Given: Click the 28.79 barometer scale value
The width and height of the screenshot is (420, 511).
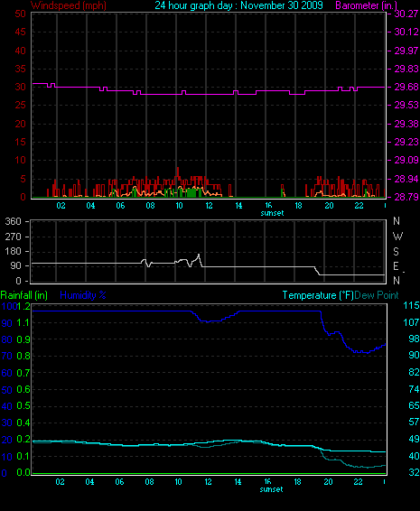Looking at the screenshot, I should pyautogui.click(x=406, y=197).
